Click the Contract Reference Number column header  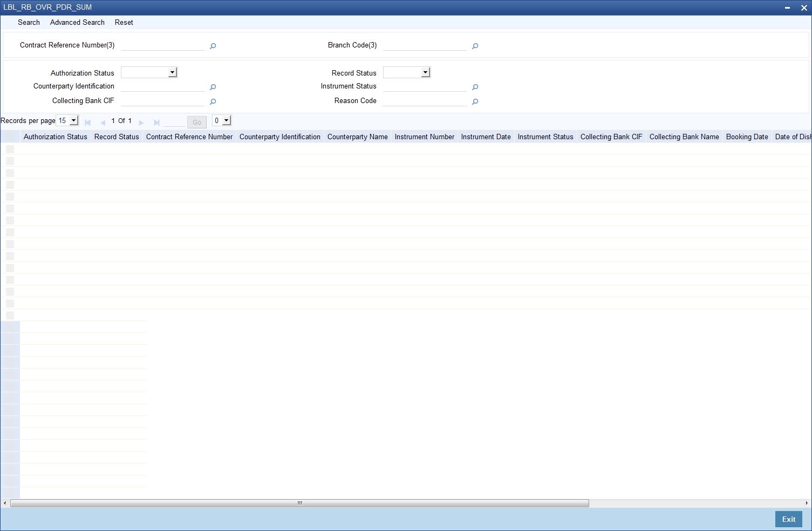click(189, 137)
